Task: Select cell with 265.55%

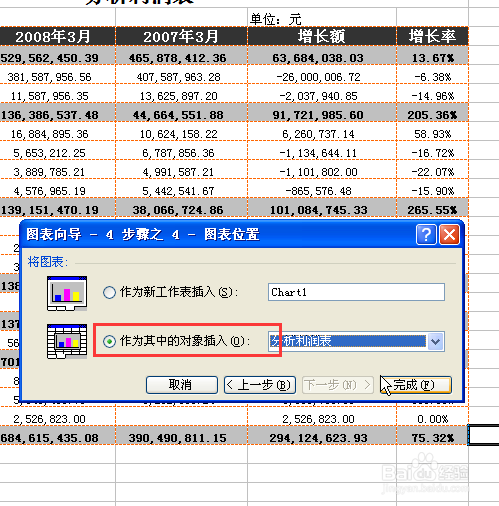Action: [432, 207]
